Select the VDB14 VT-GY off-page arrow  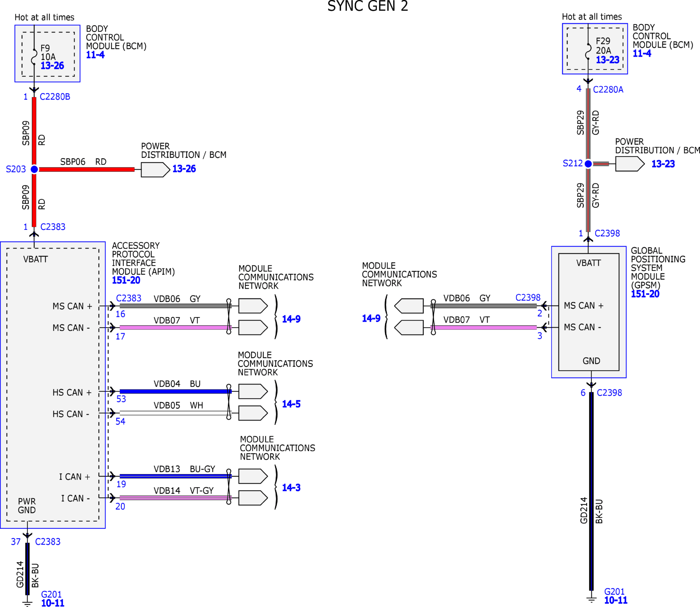[x=253, y=498]
